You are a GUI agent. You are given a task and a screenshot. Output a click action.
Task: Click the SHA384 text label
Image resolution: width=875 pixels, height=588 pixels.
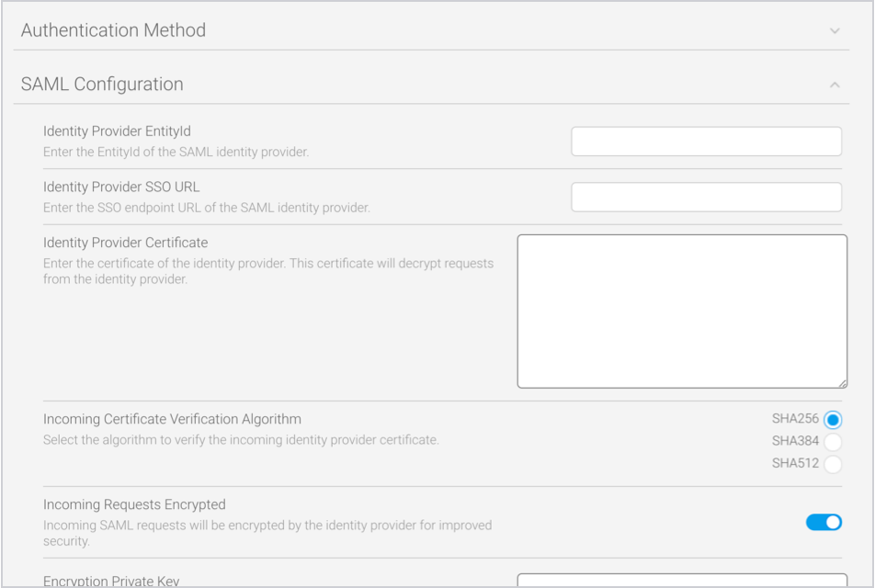pyautogui.click(x=795, y=441)
